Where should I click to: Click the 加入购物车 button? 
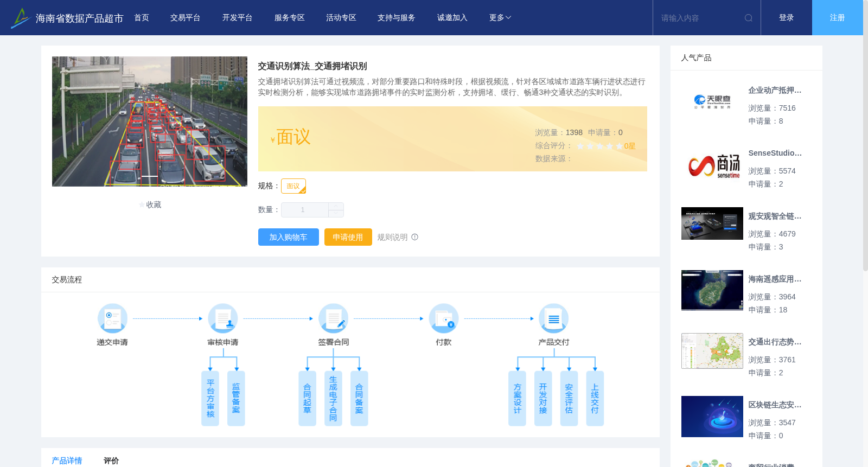pos(289,237)
